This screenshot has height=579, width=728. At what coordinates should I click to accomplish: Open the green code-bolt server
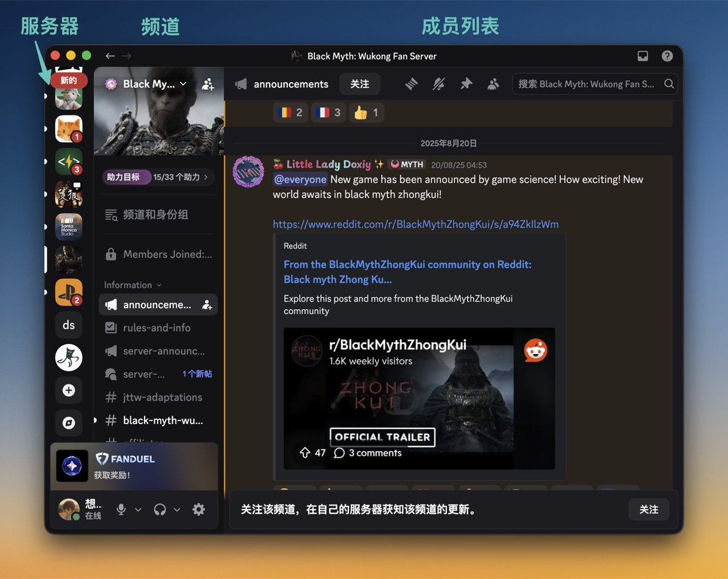(69, 161)
